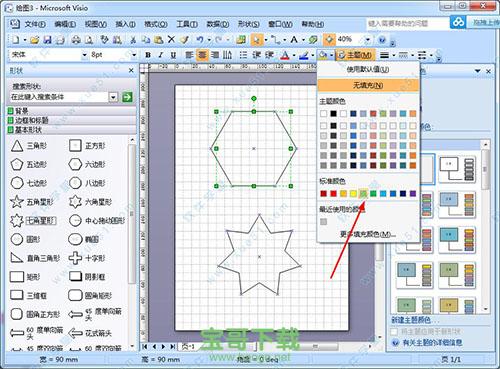The width and height of the screenshot is (500, 369).
Task: Click the Help question mark icon
Action: pos(382,40)
